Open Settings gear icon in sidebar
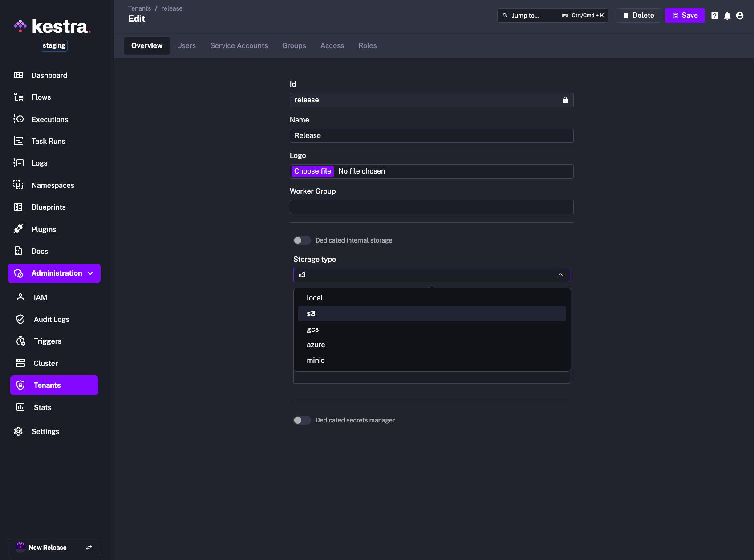This screenshot has width=754, height=560. pos(18,431)
